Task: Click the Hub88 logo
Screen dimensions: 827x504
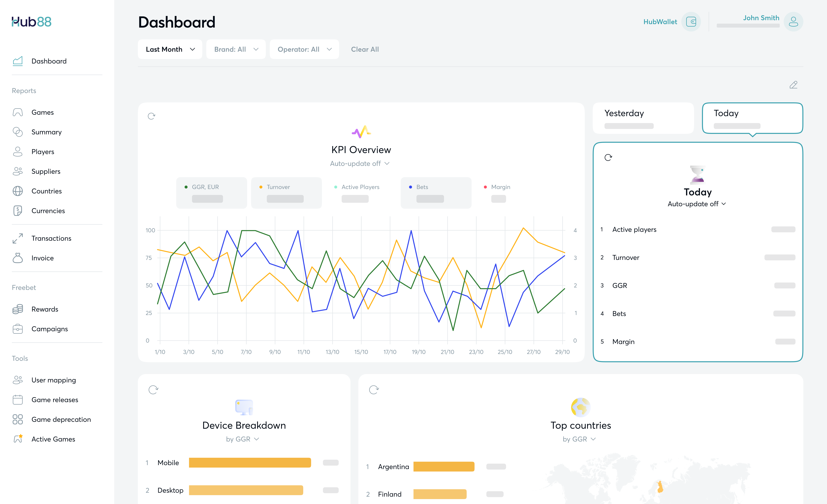Action: [32, 22]
